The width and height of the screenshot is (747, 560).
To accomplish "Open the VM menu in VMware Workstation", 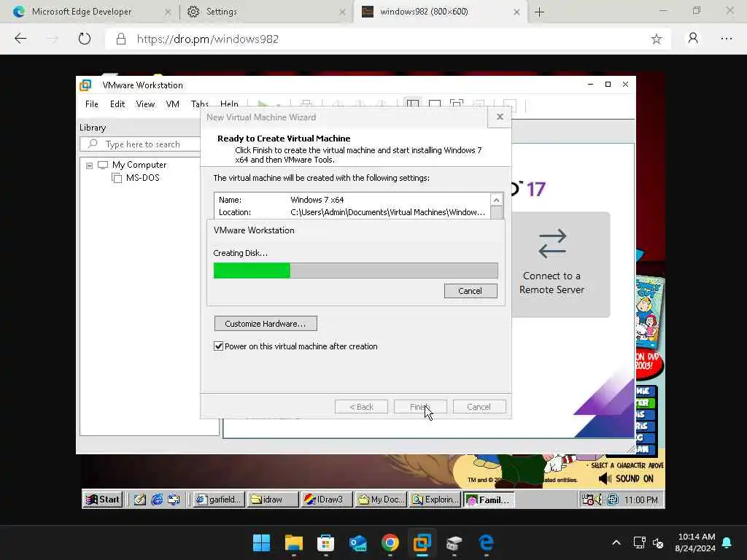I will (x=172, y=104).
